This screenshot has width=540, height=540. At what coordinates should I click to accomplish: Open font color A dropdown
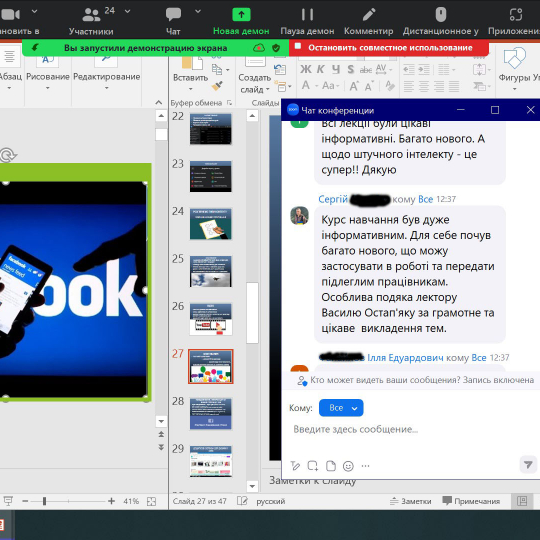click(309, 85)
